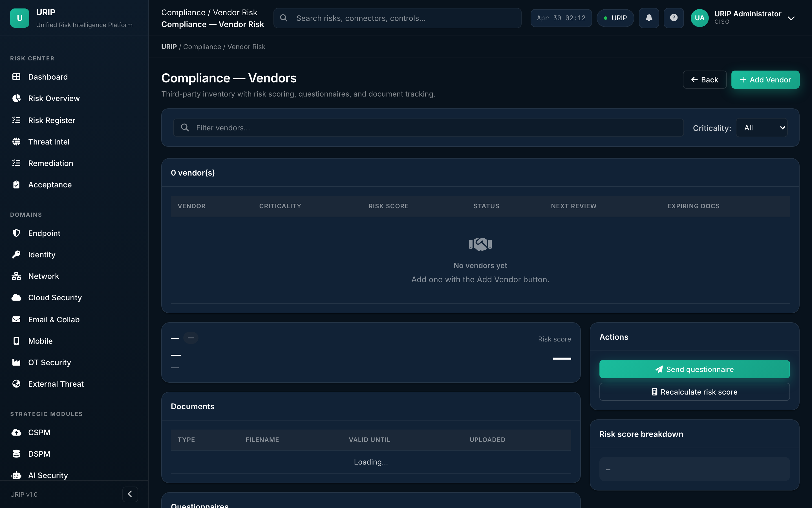Click the Network topology icon
The height and width of the screenshot is (508, 812).
coord(16,276)
